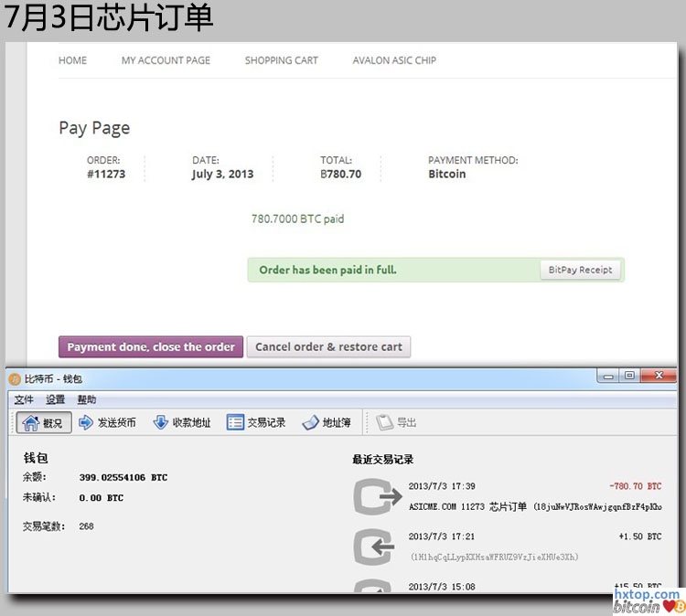Click Cancel order & restore cart
Viewport: 686px width, 616px height.
click(x=328, y=347)
